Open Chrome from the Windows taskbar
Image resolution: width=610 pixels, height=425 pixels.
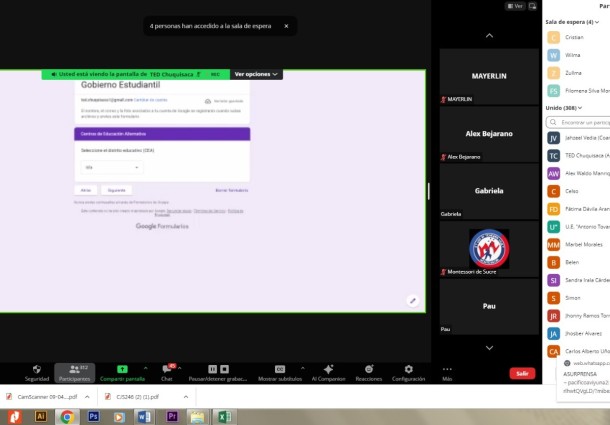point(67,415)
